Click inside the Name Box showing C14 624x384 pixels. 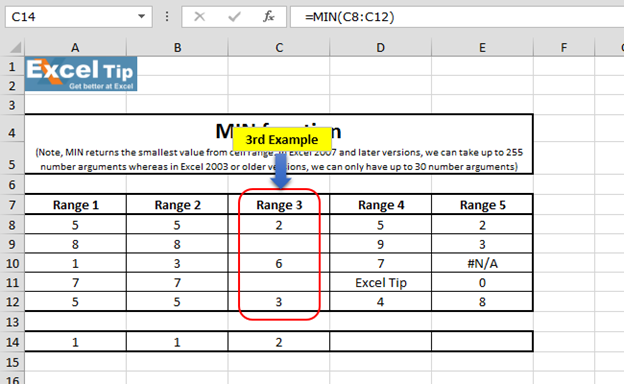(x=72, y=17)
